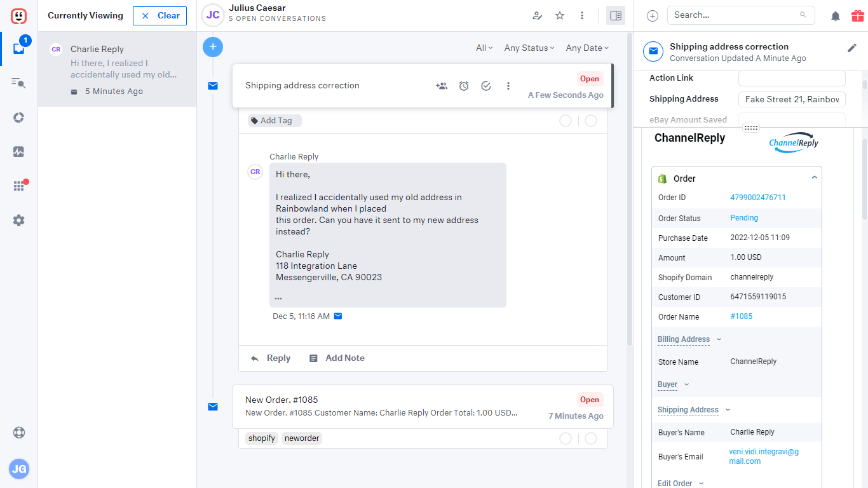The width and height of the screenshot is (868, 488).
Task: Click the blue plus new conversation button
Action: [x=213, y=47]
